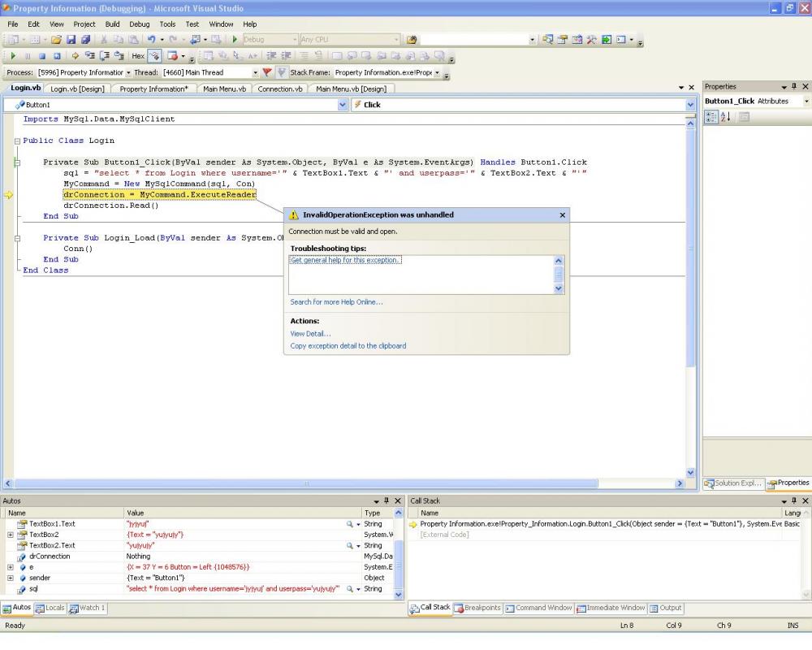Screen dimensions: 812x650
Task: Click 'Search for more Help Online' link
Action: (x=337, y=302)
